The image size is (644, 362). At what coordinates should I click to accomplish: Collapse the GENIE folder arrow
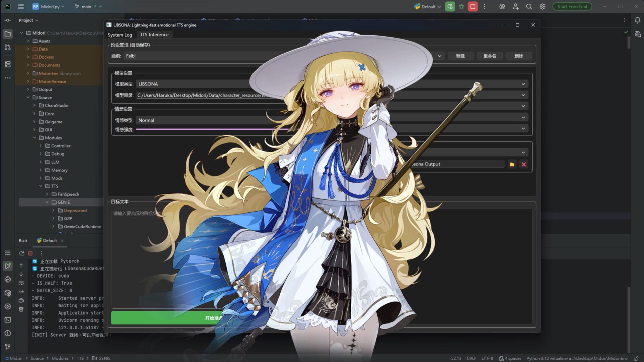(47, 202)
